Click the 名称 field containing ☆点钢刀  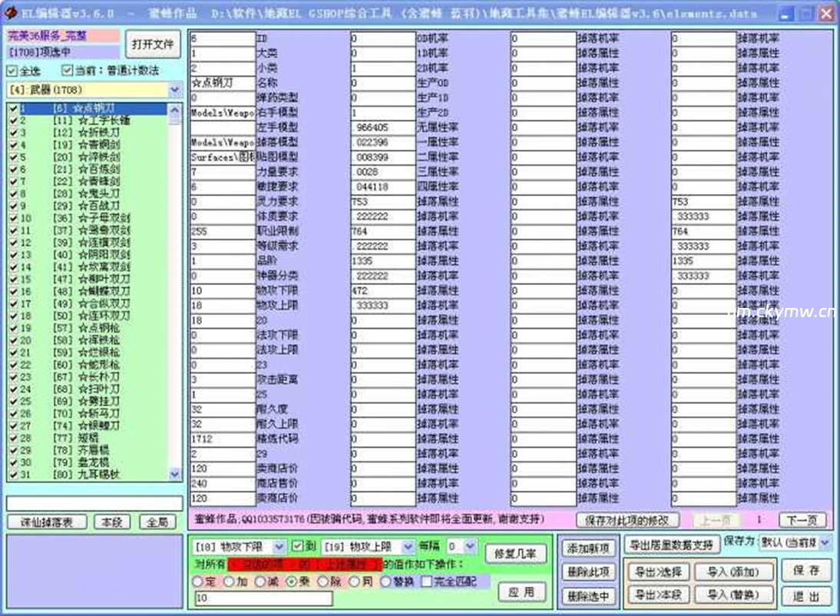223,83
